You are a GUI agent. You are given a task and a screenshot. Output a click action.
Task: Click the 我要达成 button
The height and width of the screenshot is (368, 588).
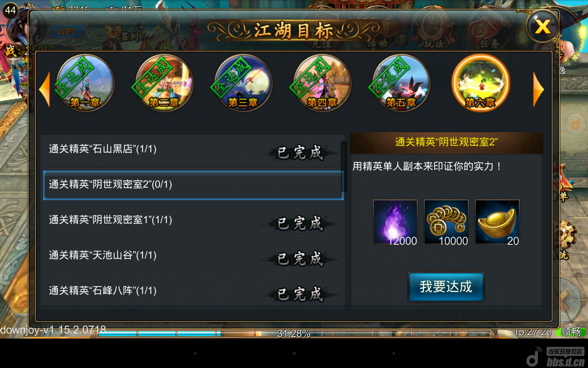pos(446,287)
